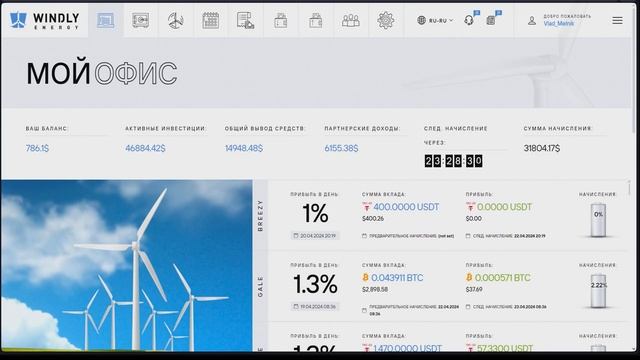This screenshot has height=360, width=640.
Task: Click the Tether icon beside 400.0000 USDT
Action: coord(366,207)
